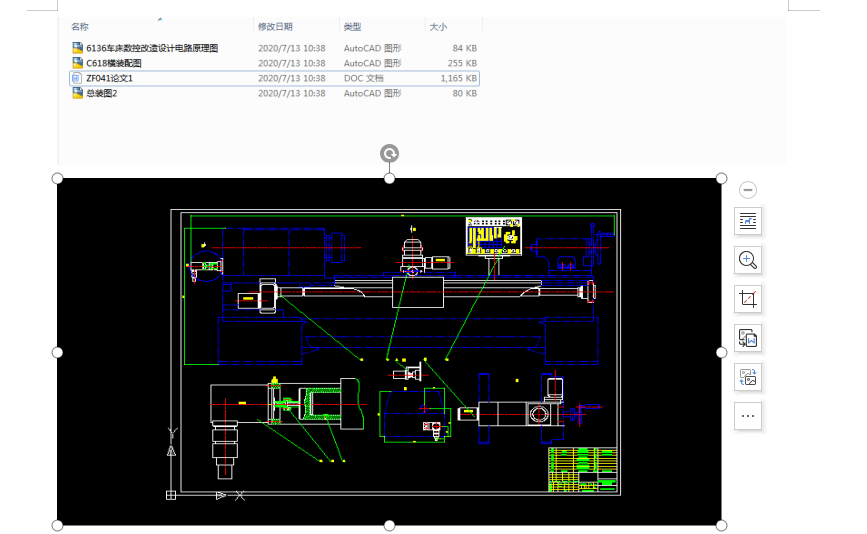Viewport: 867px width, 534px height.
Task: Click the right-middle resize handle of the picture
Action: tap(721, 352)
